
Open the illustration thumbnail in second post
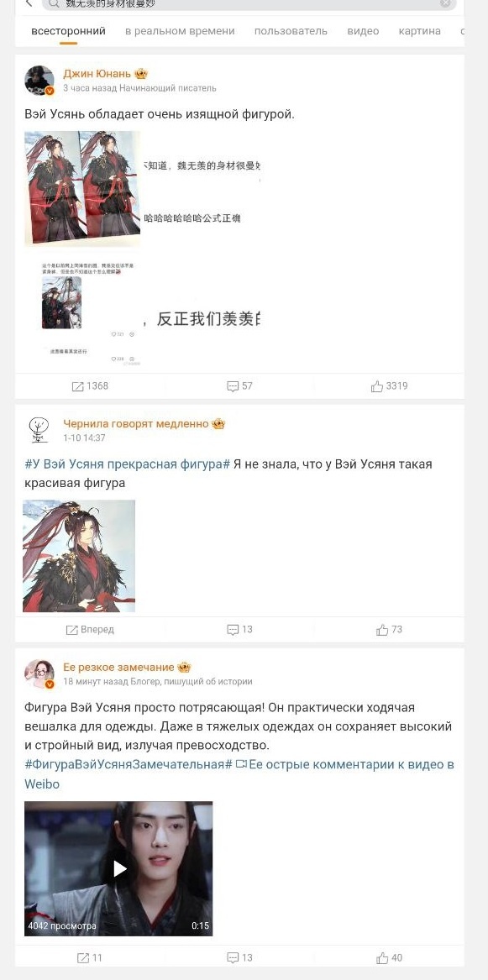pyautogui.click(x=79, y=556)
